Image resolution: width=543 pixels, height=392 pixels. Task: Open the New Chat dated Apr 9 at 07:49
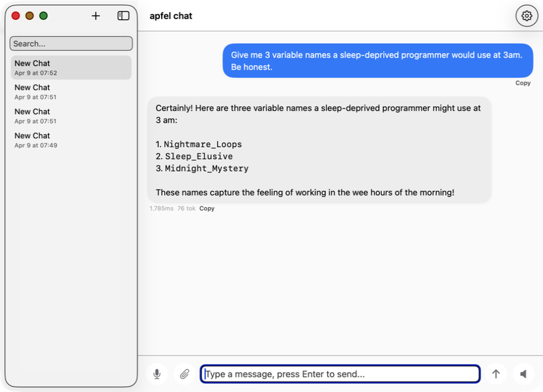pos(71,140)
